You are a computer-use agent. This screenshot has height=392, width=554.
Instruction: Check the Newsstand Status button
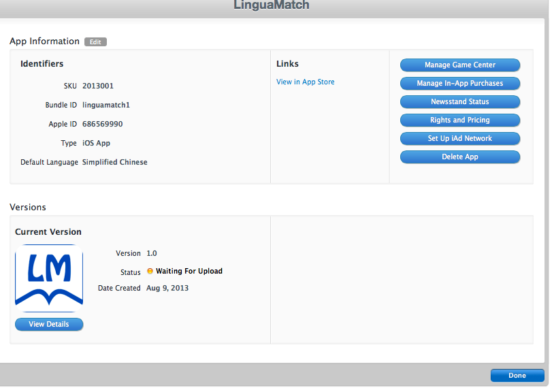pyautogui.click(x=459, y=101)
